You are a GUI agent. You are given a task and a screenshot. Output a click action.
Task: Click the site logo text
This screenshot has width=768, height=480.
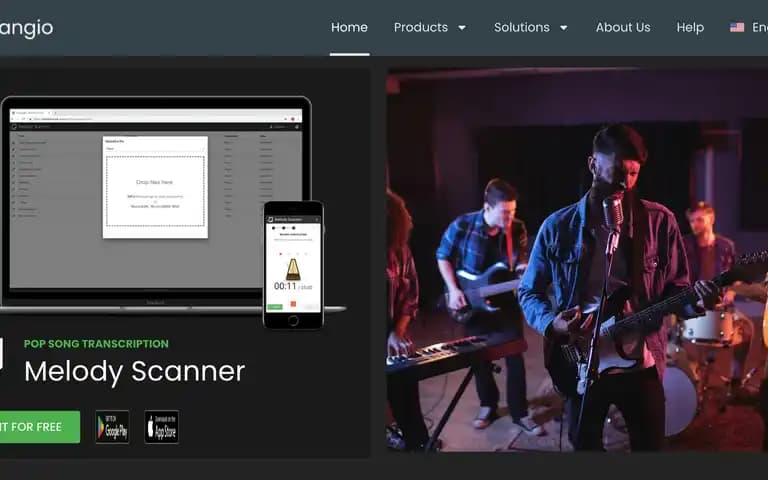[x=26, y=28]
